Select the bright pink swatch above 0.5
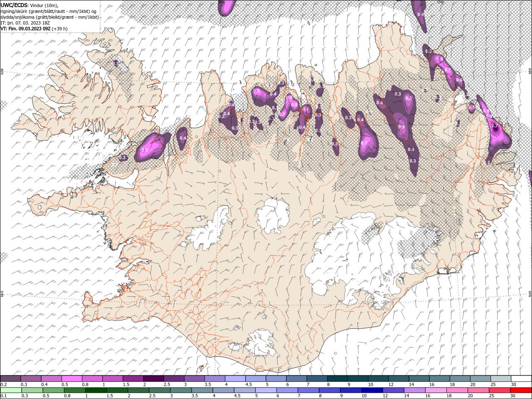The image size is (532, 399). [x=71, y=379]
